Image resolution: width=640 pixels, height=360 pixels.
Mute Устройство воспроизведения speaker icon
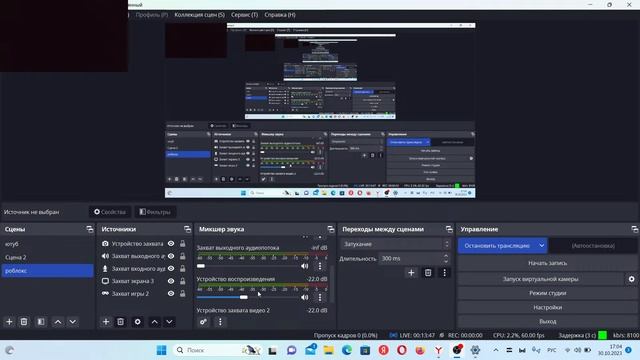(x=304, y=297)
